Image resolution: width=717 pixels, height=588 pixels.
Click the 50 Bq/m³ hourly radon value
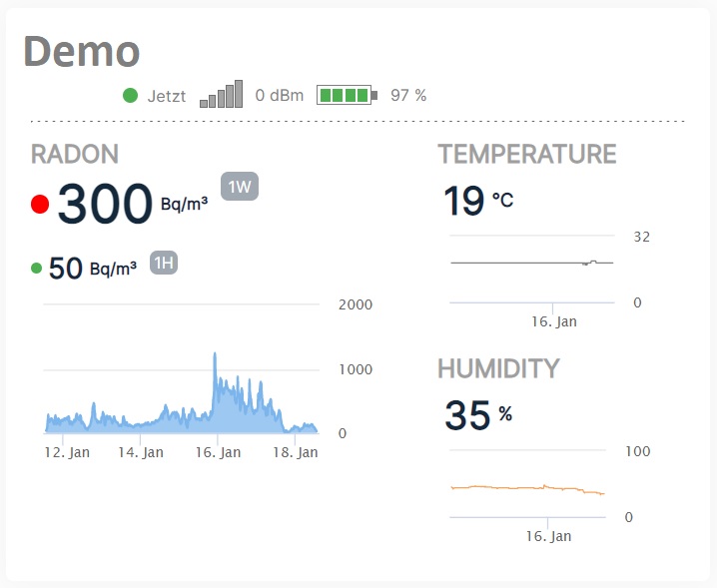[66, 269]
